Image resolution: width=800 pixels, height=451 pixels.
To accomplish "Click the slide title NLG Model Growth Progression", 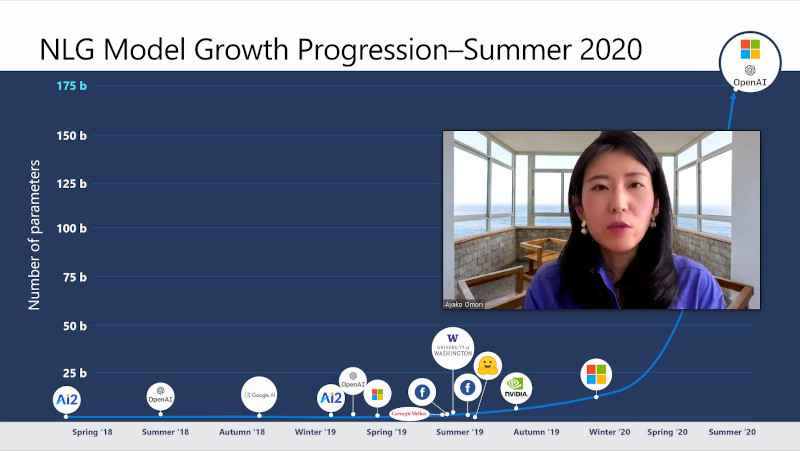I will point(340,49).
